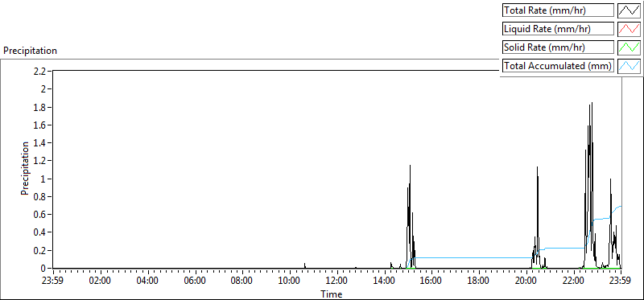Select the 'Total Accumulated (mm)' legend label

(559, 66)
